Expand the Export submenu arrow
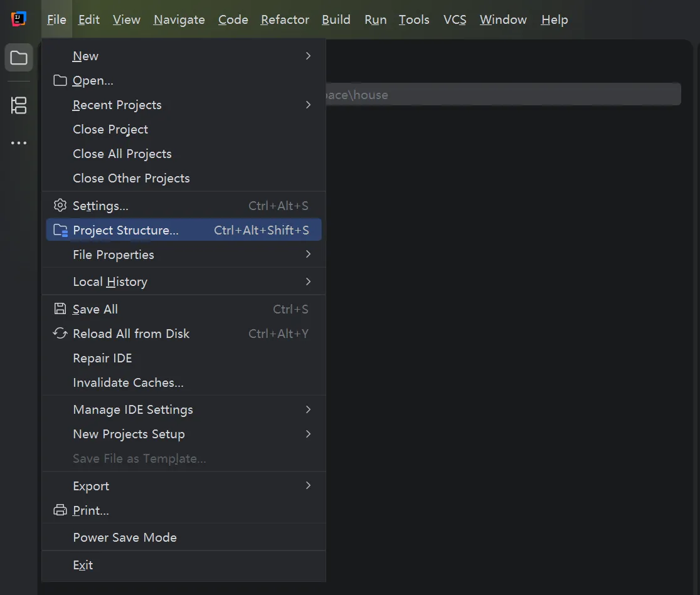 coord(308,485)
